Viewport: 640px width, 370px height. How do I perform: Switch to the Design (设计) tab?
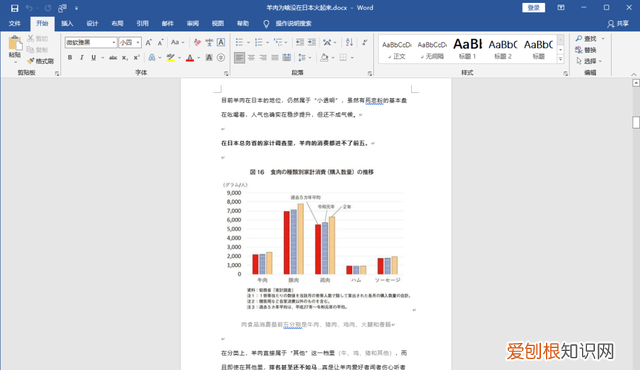tap(92, 24)
